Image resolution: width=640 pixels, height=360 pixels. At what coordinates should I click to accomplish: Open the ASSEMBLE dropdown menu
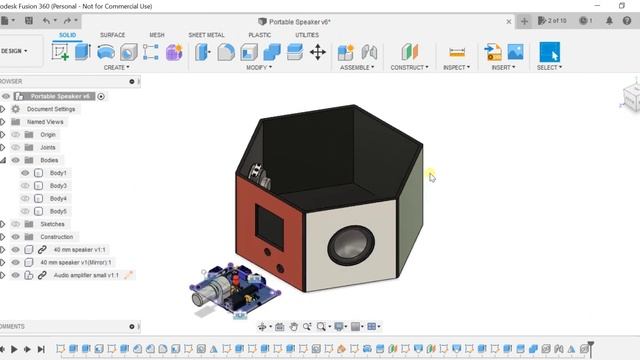pos(357,67)
